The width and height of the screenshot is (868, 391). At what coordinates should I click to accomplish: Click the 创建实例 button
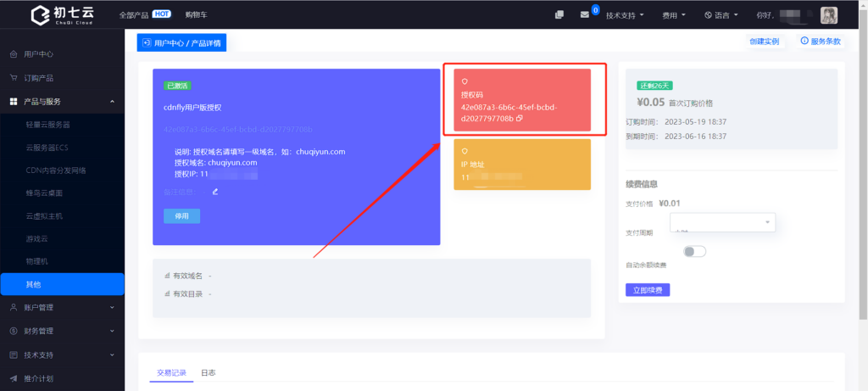[765, 42]
